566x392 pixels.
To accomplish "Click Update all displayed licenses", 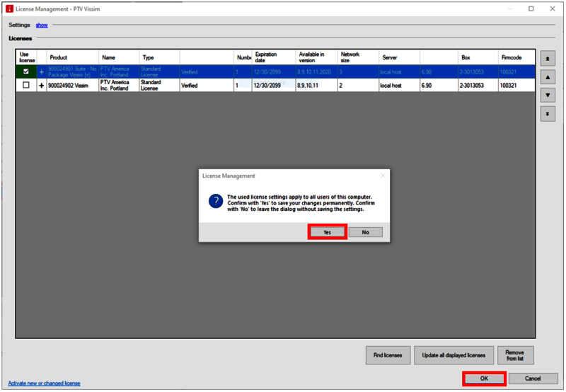I will [453, 355].
